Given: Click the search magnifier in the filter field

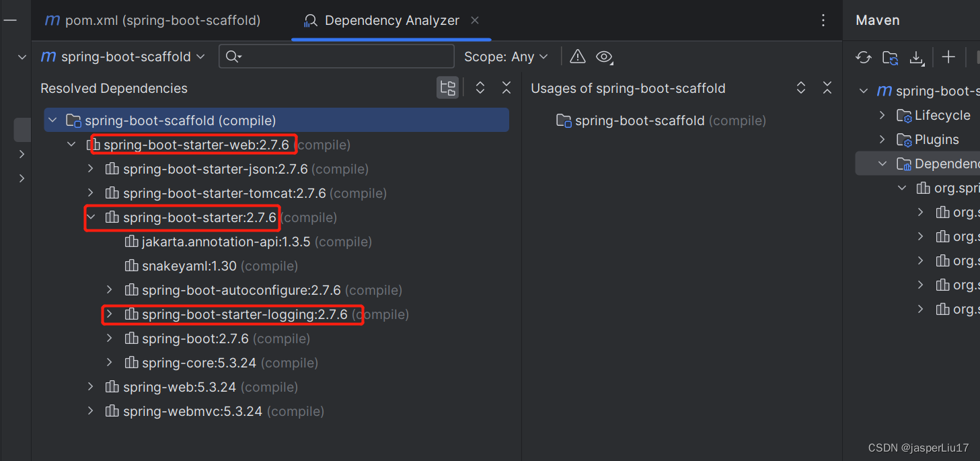Looking at the screenshot, I should tap(233, 57).
